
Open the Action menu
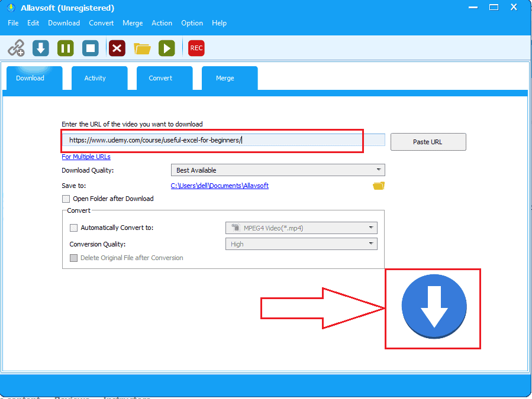[162, 23]
